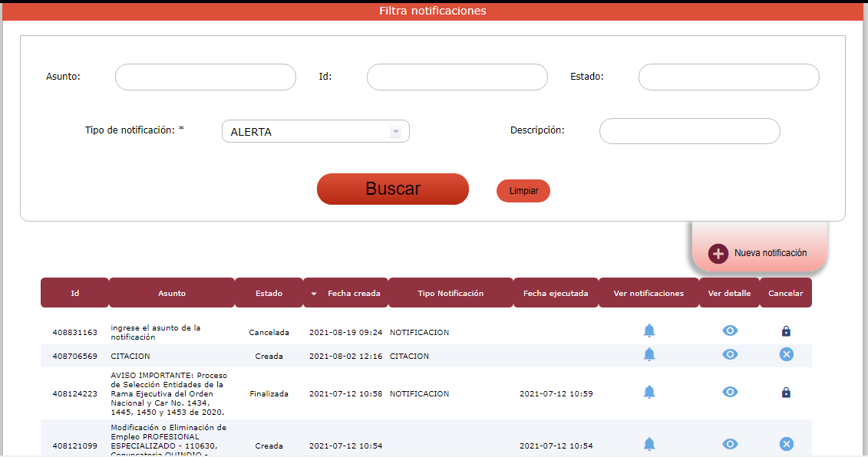The image size is (868, 457).
Task: Click the cancel X icon for row 408121099
Action: [x=786, y=444]
